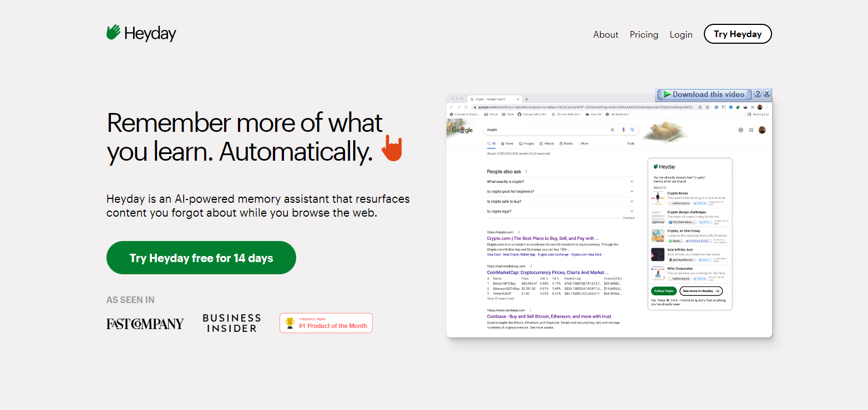Go to Login

click(x=681, y=34)
